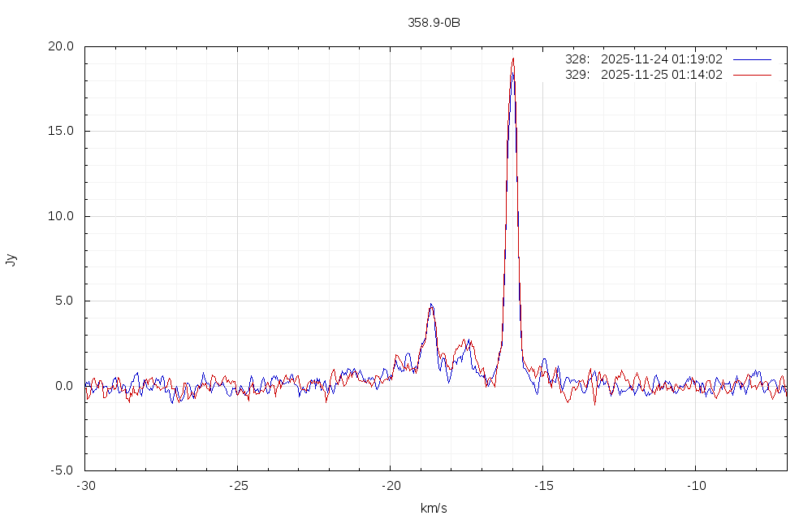This screenshot has width=812, height=520.
Task: Click the Jy y-axis label
Action: click(11, 260)
